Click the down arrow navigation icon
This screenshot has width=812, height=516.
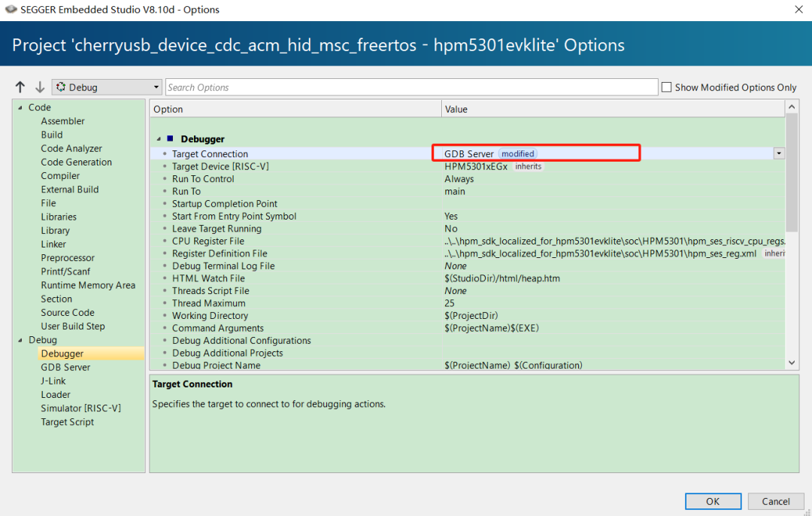tap(40, 87)
